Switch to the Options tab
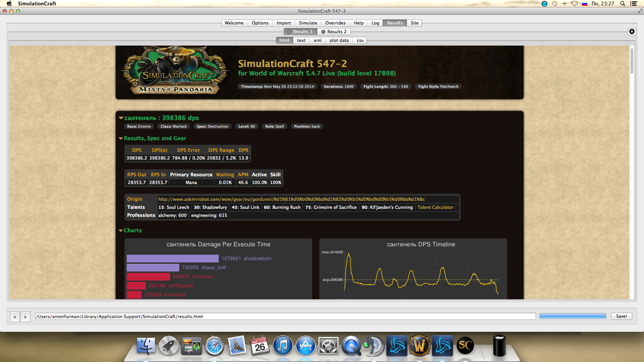Screen dimensions: 644x362 tap(260, 23)
